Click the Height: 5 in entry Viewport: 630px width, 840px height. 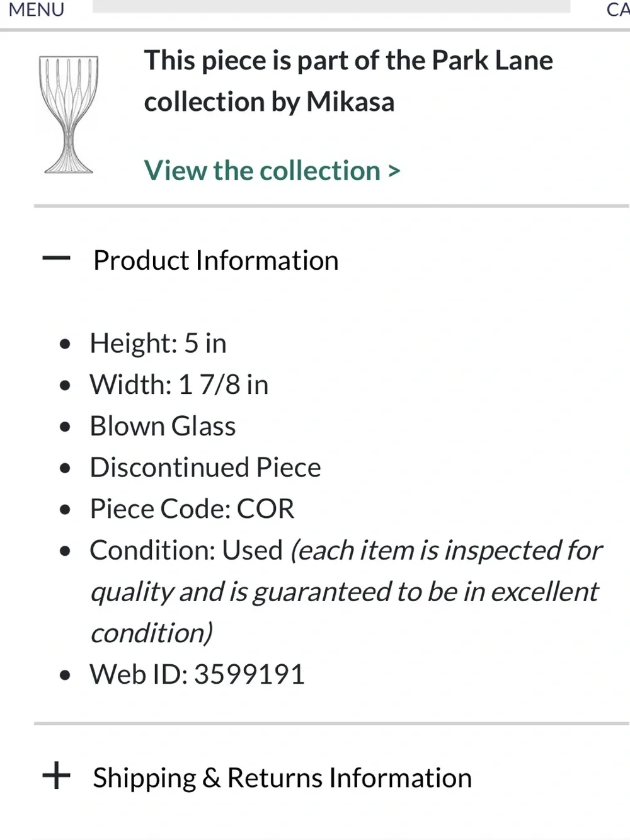click(x=158, y=343)
